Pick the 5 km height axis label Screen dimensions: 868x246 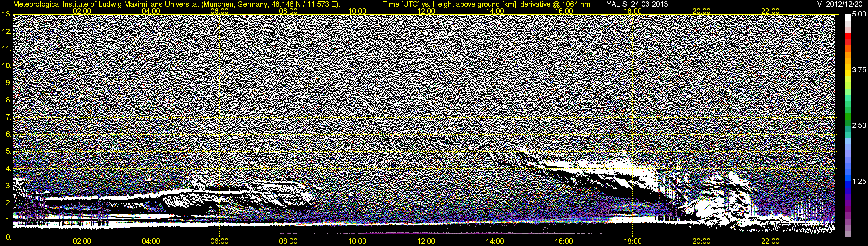point(8,152)
